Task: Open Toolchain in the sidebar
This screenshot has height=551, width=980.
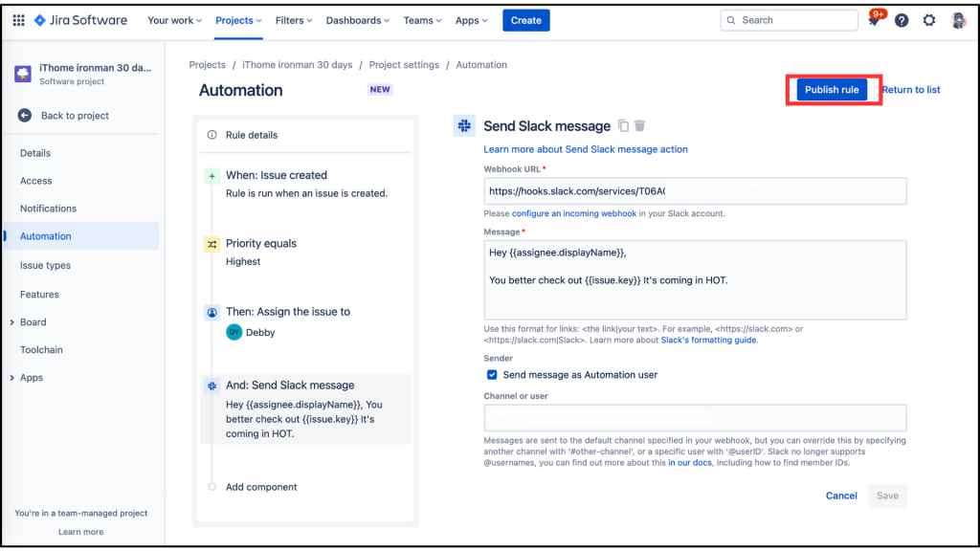Action: tap(41, 350)
